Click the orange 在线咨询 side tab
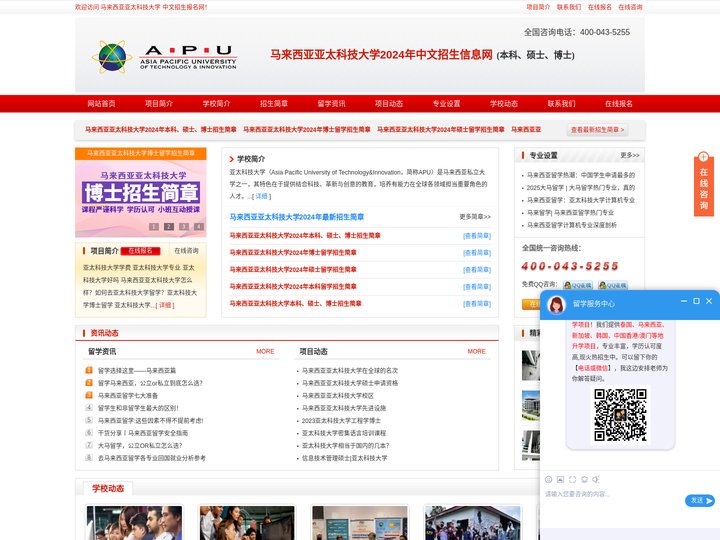720x540 pixels. pyautogui.click(x=703, y=184)
